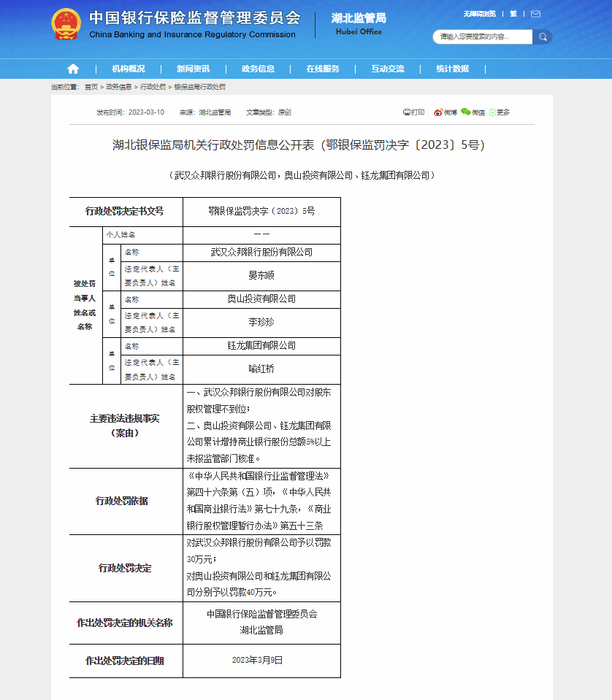
Task: Open the 政务信息 menu
Action: [x=258, y=69]
